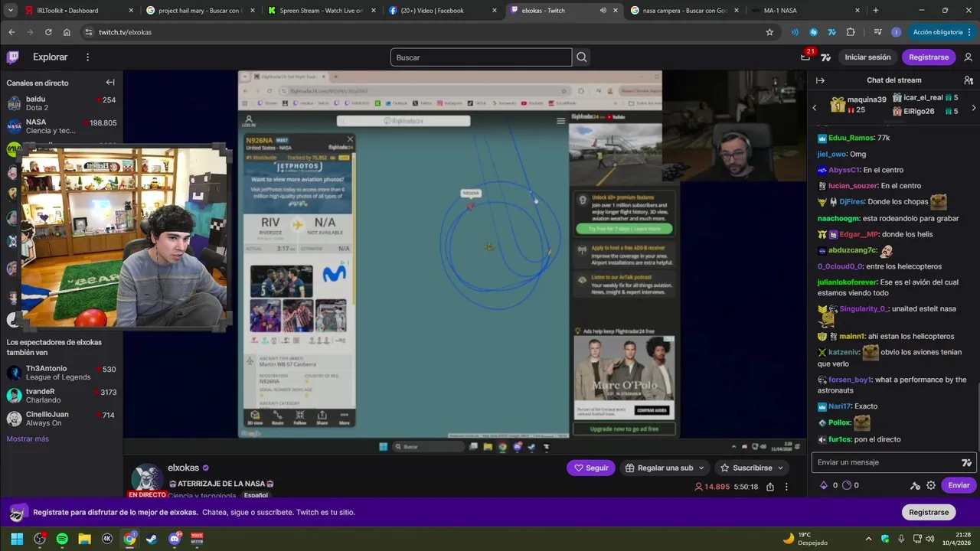Viewport: 980px width, 551px height.
Task: Open Steam from the taskbar
Action: (x=152, y=539)
